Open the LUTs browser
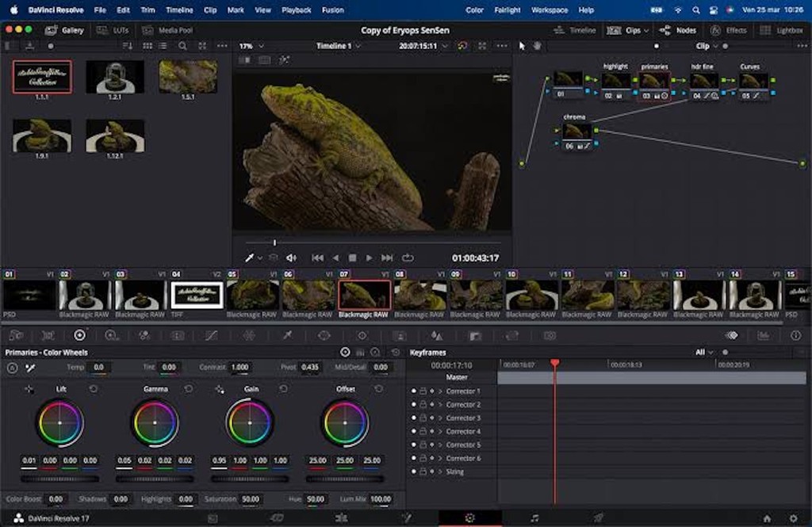Screen dimensions: 812x527 click(119, 30)
